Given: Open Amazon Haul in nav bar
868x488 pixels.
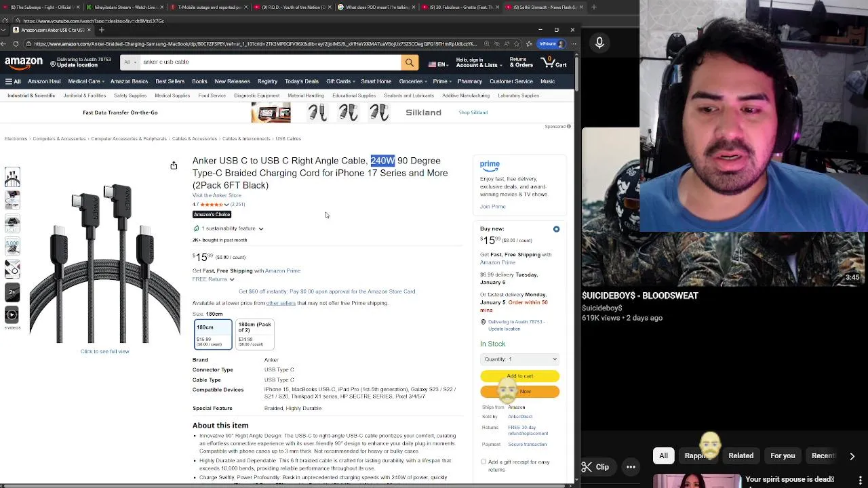Looking at the screenshot, I should [x=44, y=81].
